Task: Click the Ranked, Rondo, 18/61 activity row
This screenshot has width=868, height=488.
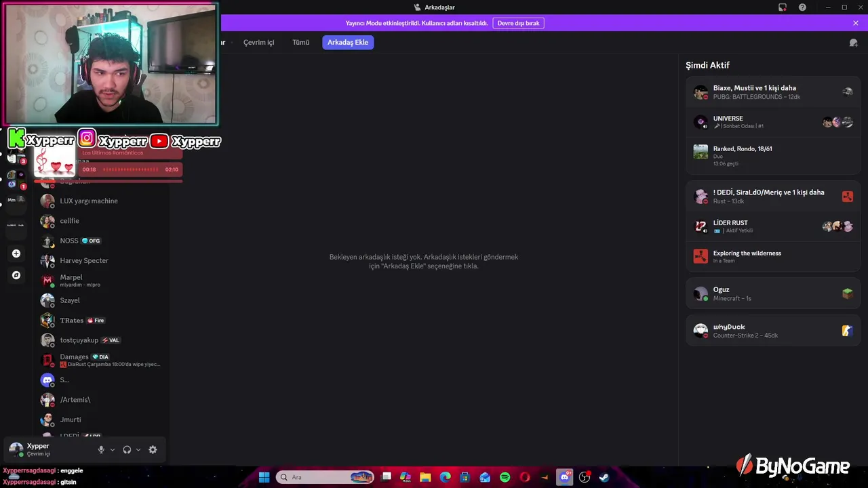Action: 773,156
